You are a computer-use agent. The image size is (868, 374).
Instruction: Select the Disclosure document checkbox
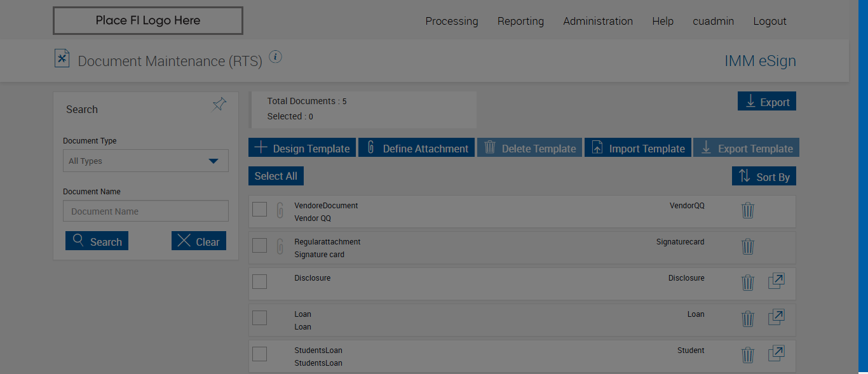[259, 281]
